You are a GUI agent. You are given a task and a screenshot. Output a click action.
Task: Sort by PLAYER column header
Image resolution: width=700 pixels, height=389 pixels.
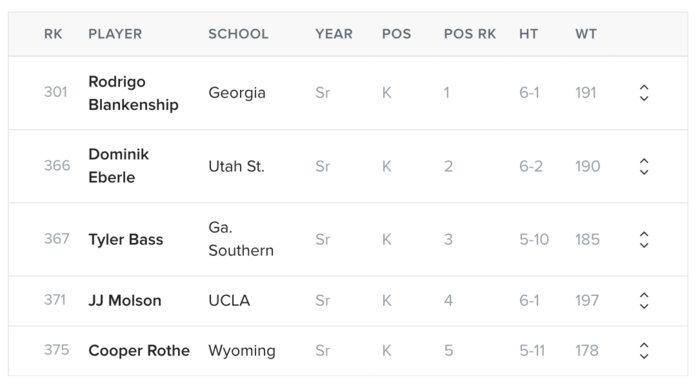pos(115,34)
